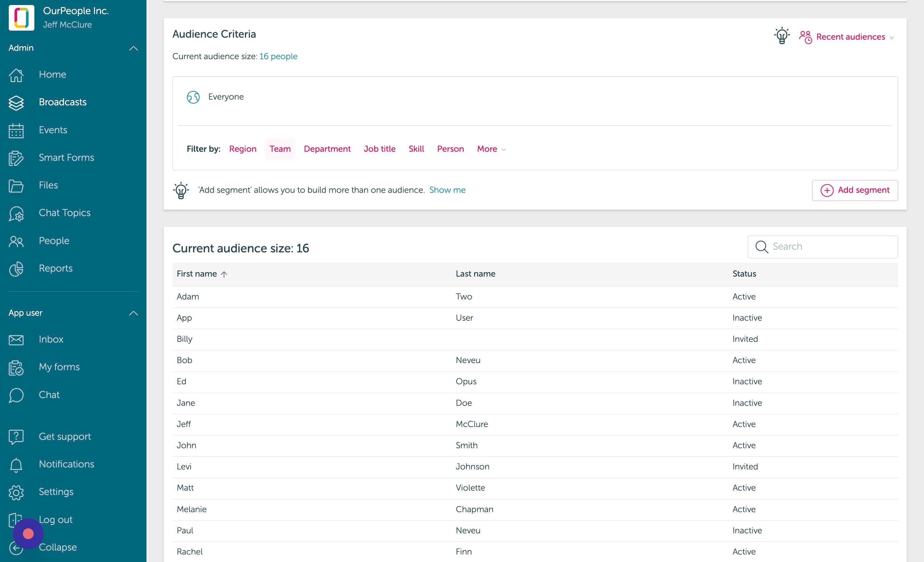The height and width of the screenshot is (562, 924).
Task: Collapse the App user section chevron
Action: coord(133,313)
